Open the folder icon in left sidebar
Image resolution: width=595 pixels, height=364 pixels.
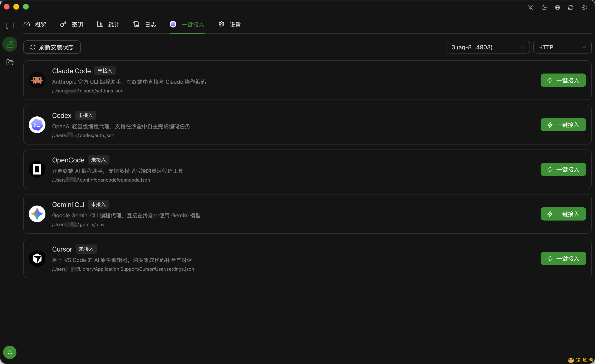[10, 62]
